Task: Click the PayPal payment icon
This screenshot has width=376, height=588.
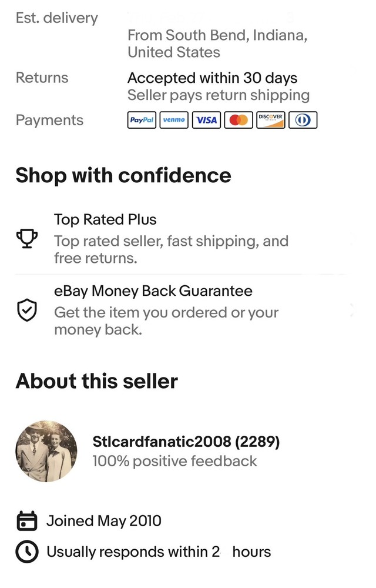Action: click(x=142, y=120)
